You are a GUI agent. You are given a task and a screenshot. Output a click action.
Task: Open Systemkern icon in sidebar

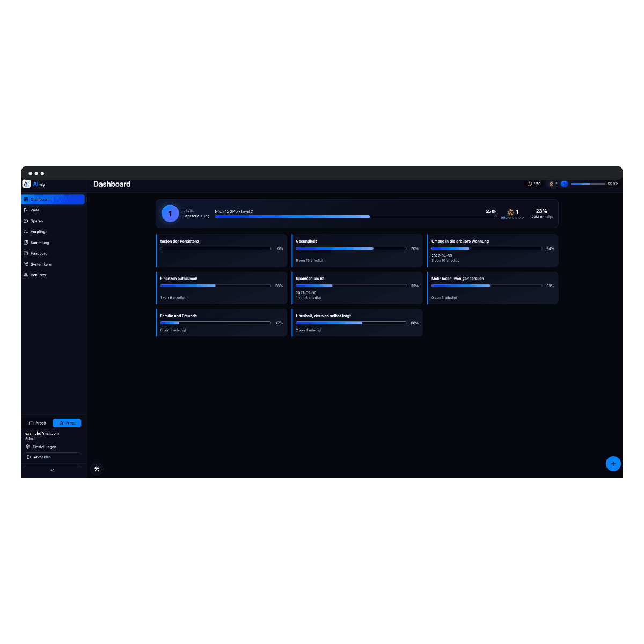(x=26, y=264)
